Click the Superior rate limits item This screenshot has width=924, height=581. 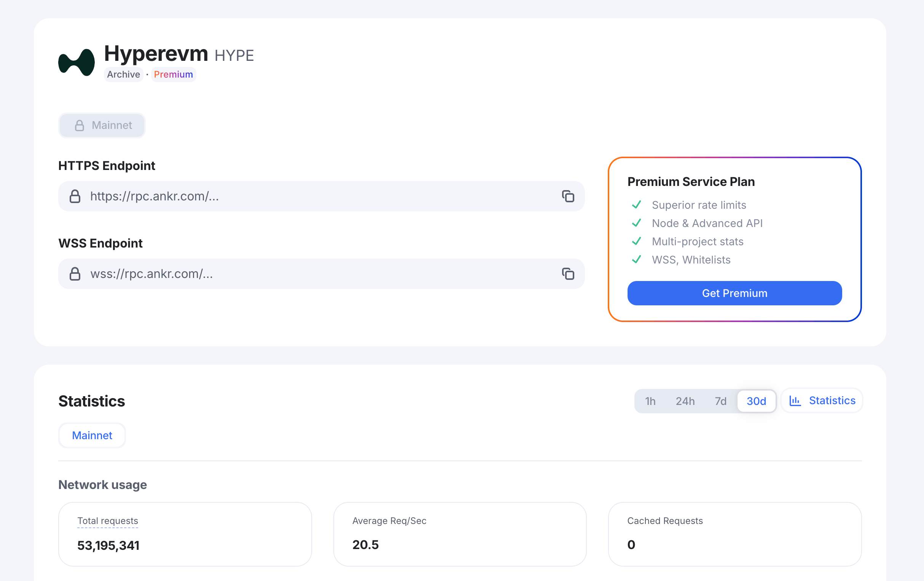[x=699, y=205]
